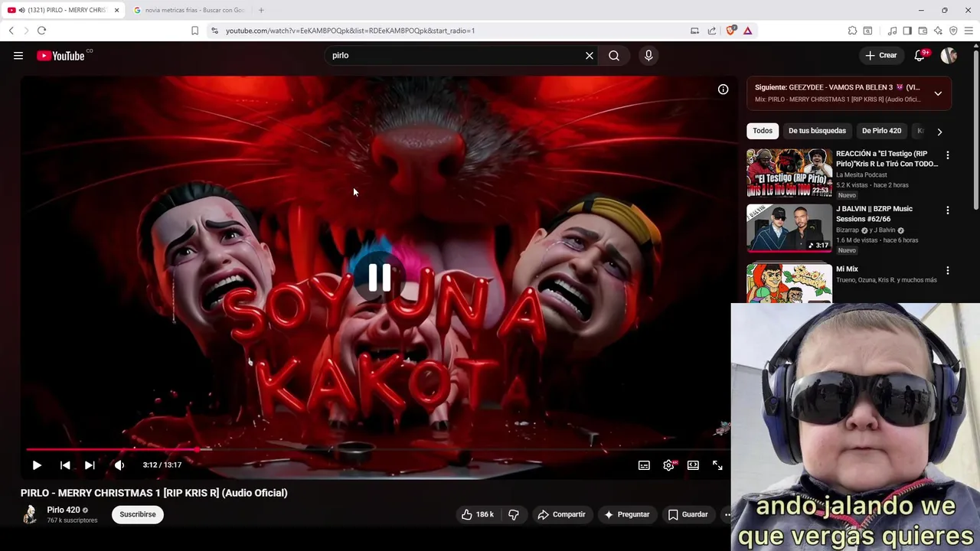The height and width of the screenshot is (551, 980).
Task: Open browser extensions puzzle icon
Action: [x=852, y=31]
